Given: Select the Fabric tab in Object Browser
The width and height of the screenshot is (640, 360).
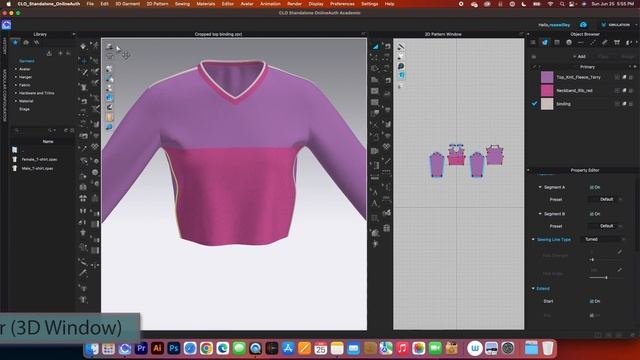Looking at the screenshot, I should coord(545,42).
